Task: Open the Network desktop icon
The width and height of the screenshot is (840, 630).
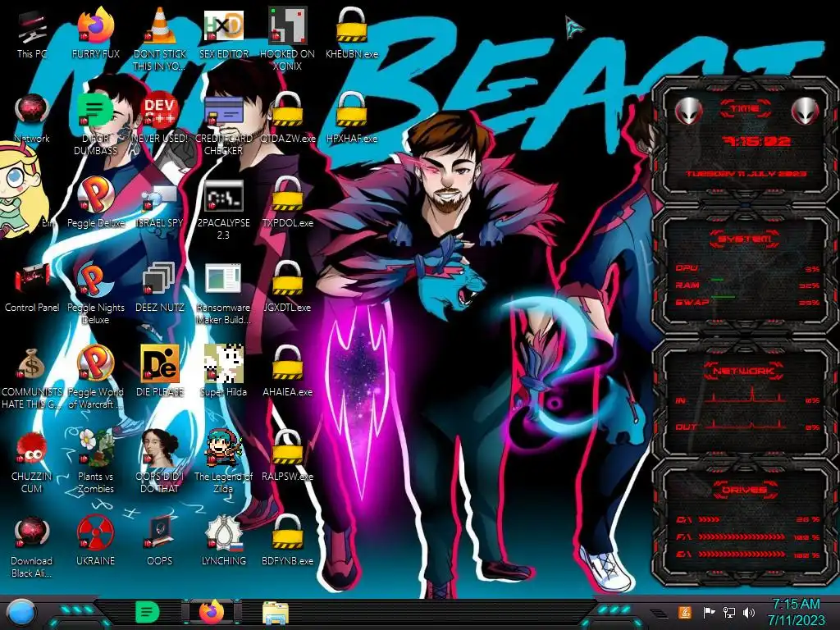Action: pos(32,118)
